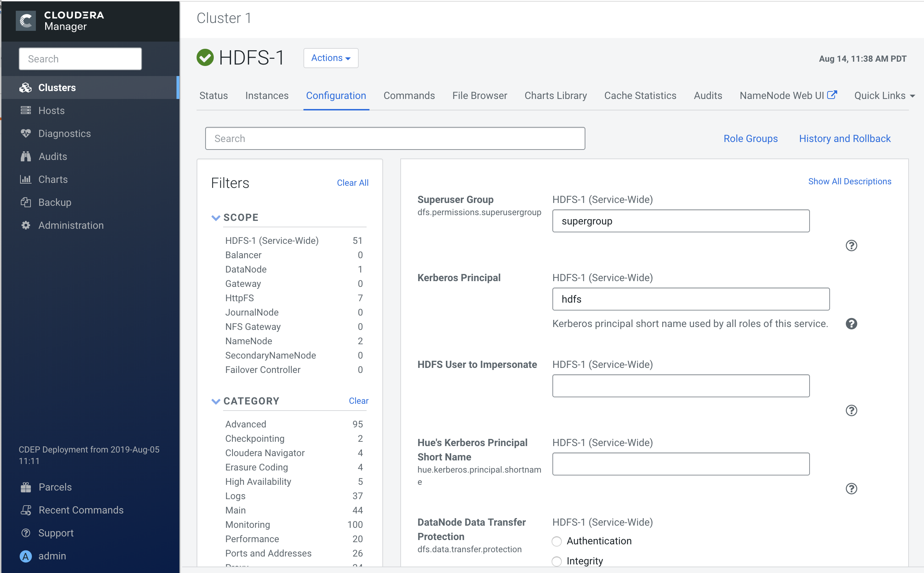Screen dimensions: 924x573
Task: Open Backup from sidebar icon
Action: (26, 202)
